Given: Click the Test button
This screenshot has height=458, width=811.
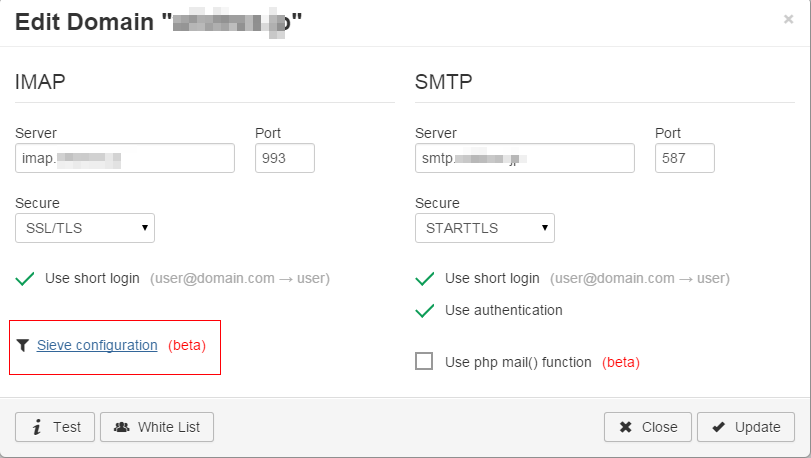Looking at the screenshot, I should [55, 427].
